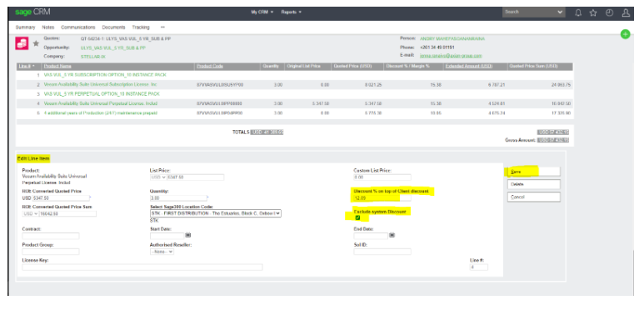Image resolution: width=644 pixels, height=310 pixels.
Task: Open the End Date calendar picker
Action: tap(392, 235)
